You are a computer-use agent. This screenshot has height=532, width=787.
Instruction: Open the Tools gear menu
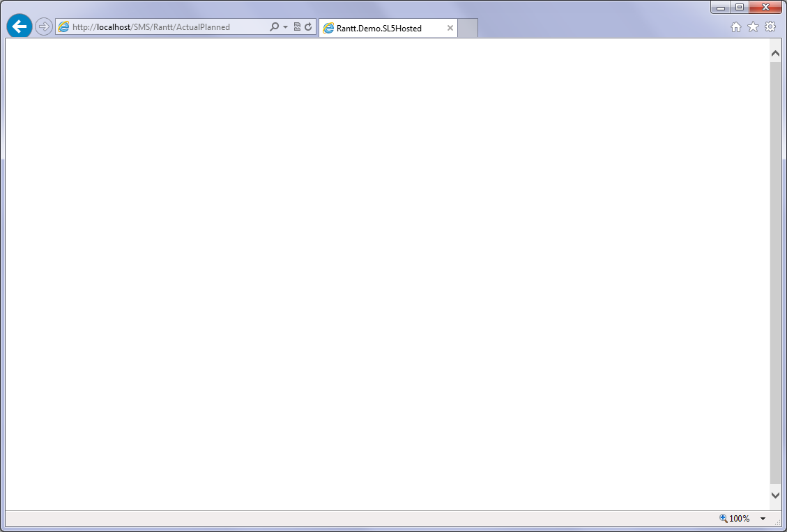pos(770,27)
